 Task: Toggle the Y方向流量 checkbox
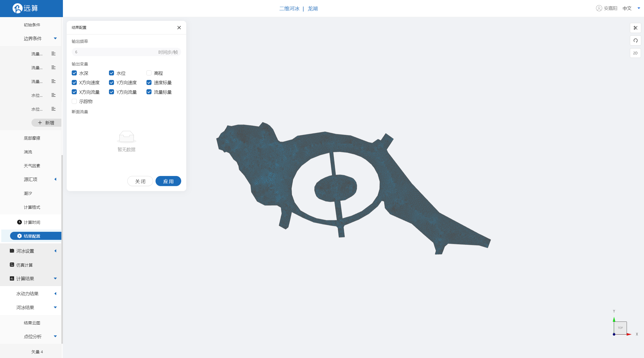111,92
